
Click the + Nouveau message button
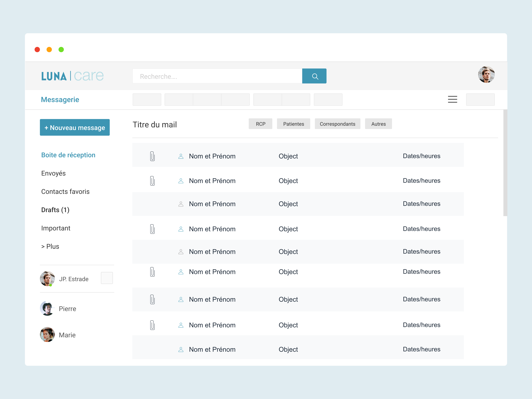(75, 127)
